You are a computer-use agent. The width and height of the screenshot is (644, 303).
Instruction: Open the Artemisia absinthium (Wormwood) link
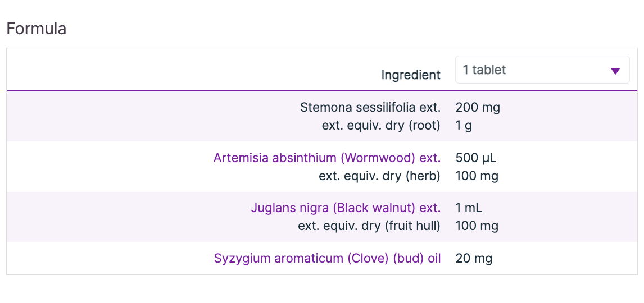pos(326,158)
